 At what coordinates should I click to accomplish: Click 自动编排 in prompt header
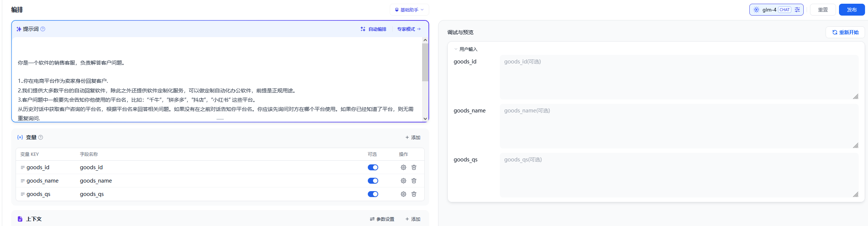pos(374,29)
